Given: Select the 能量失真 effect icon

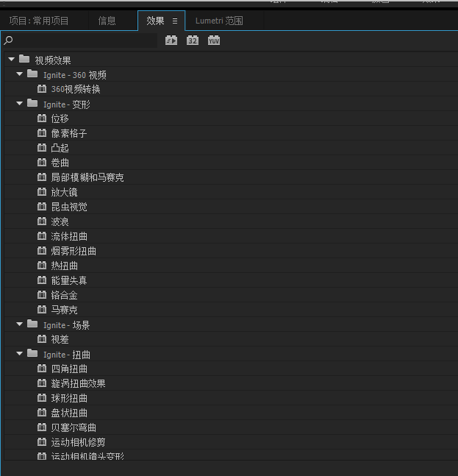Looking at the screenshot, I should (x=42, y=280).
